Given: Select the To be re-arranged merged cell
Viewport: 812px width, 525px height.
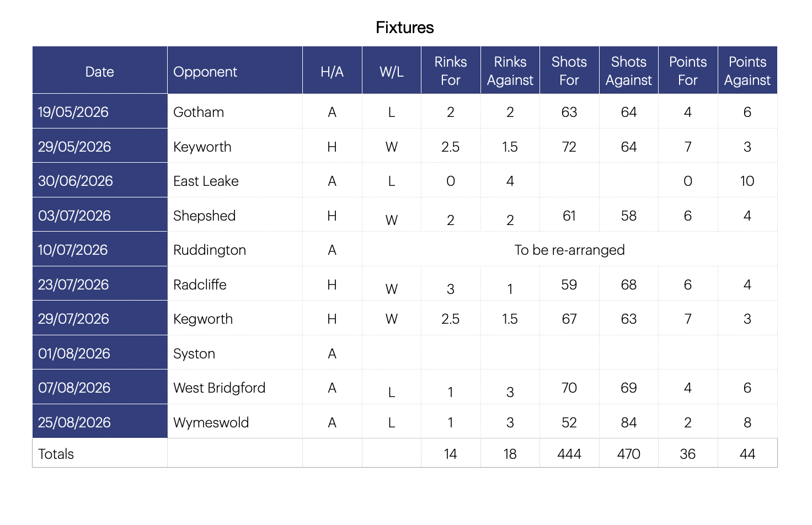Looking at the screenshot, I should coord(570,250).
